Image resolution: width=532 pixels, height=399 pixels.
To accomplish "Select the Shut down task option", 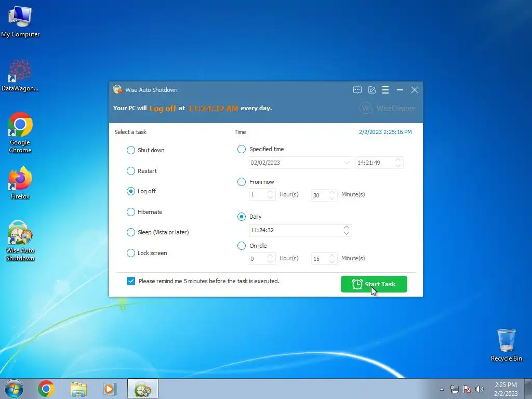I will pyautogui.click(x=145, y=150).
